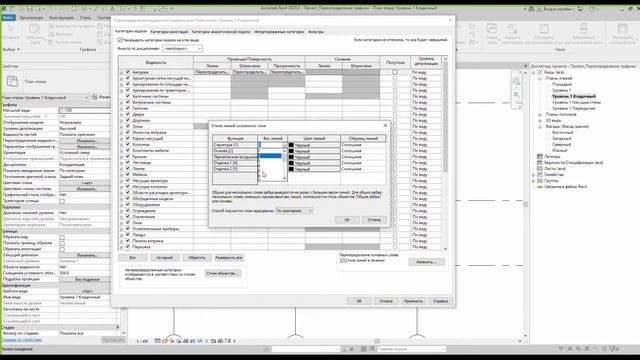Close the line styles dialog with X
The width and height of the screenshot is (640, 360).
click(x=385, y=126)
